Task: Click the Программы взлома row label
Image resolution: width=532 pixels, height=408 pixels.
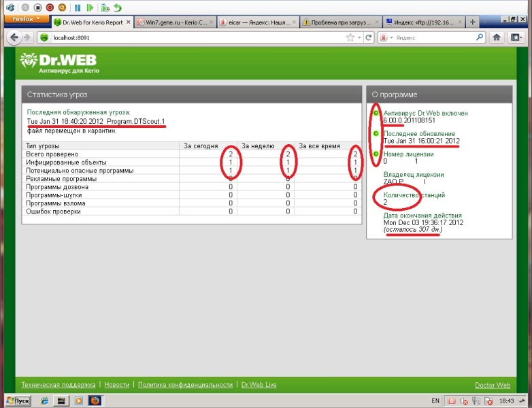Action: (56, 203)
